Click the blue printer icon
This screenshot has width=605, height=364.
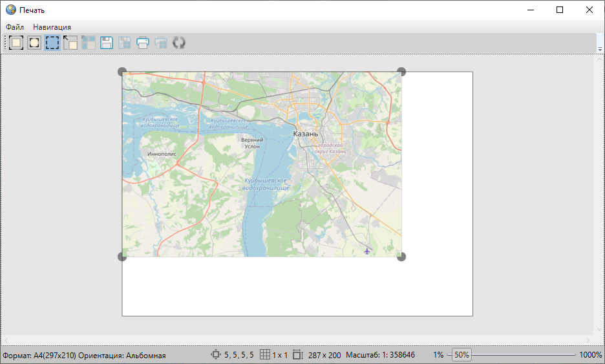coord(143,43)
